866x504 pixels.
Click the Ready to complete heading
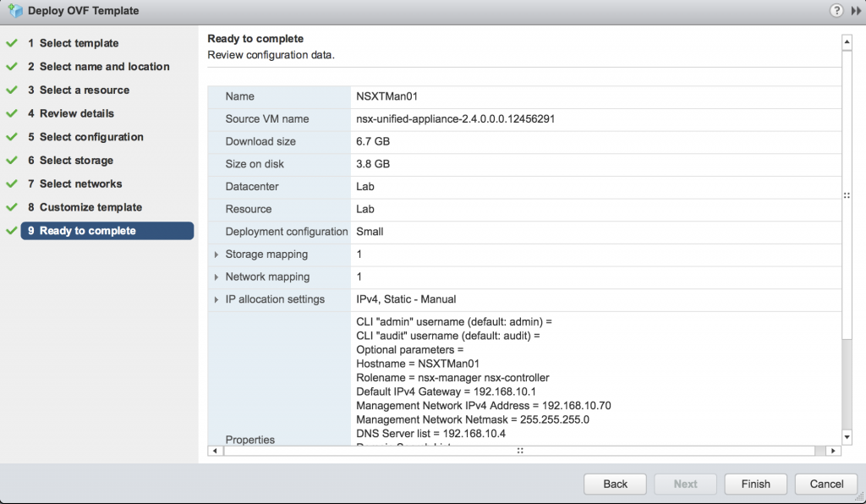point(255,39)
